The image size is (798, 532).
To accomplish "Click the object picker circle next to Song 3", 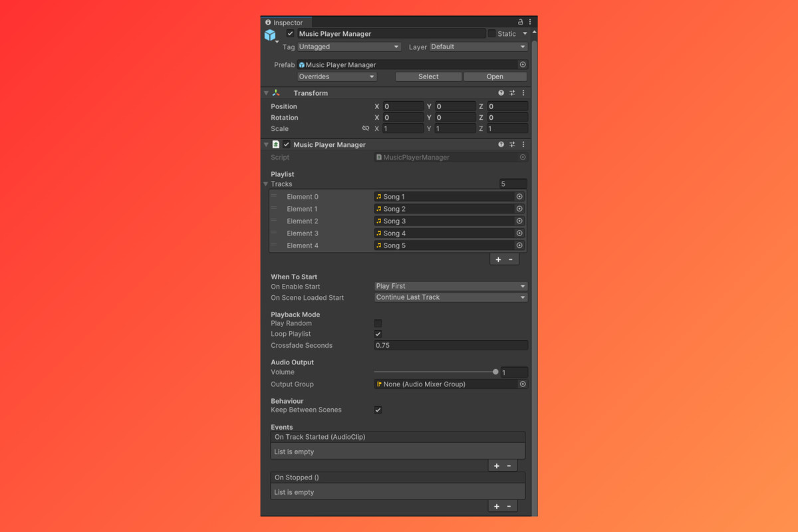I will pos(519,221).
